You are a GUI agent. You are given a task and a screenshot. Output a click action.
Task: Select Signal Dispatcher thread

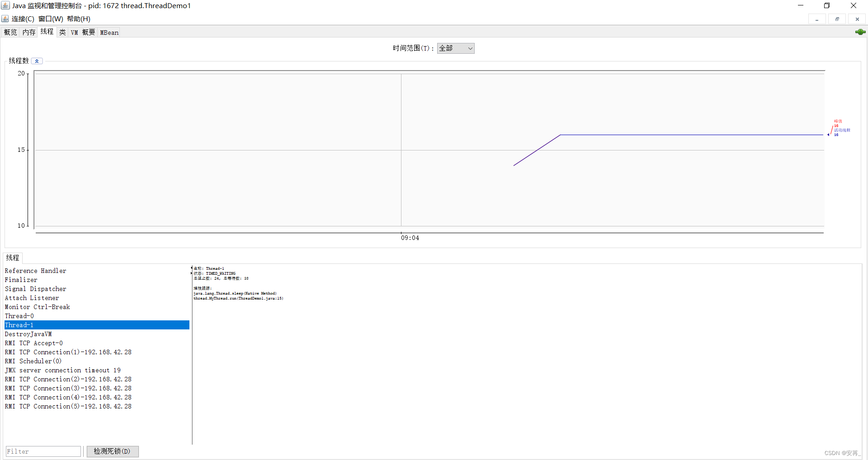click(x=97, y=289)
